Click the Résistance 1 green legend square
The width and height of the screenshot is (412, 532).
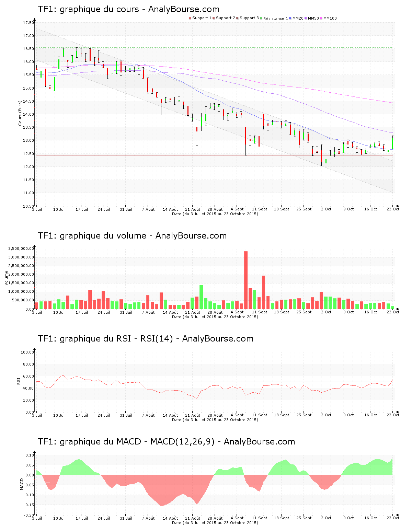click(x=261, y=18)
